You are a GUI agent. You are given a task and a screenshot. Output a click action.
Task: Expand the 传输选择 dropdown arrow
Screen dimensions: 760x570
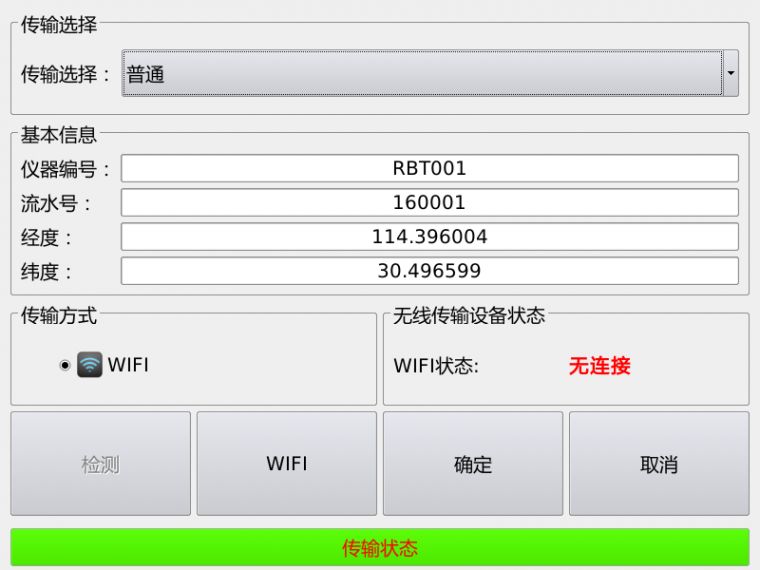pos(730,74)
